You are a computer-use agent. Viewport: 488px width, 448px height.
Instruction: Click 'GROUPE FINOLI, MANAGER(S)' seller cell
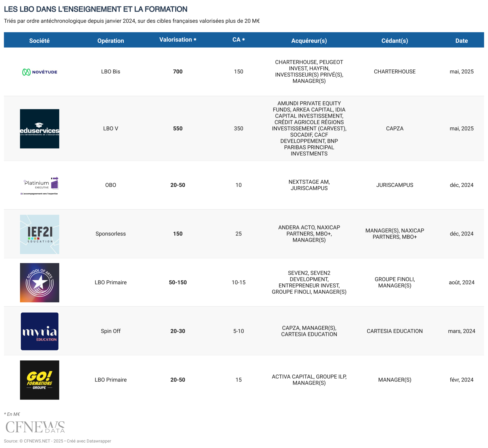394,282
